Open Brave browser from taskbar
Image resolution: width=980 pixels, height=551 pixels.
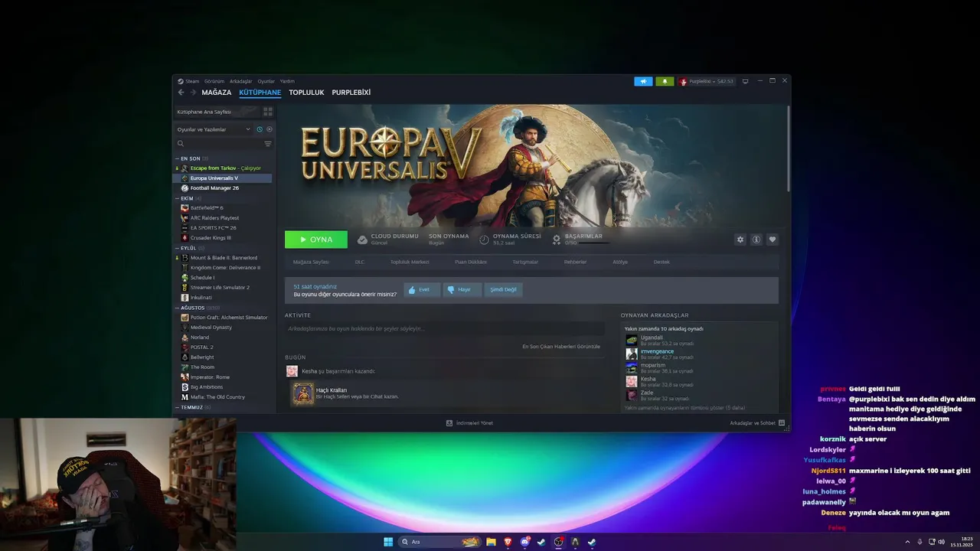click(x=508, y=542)
